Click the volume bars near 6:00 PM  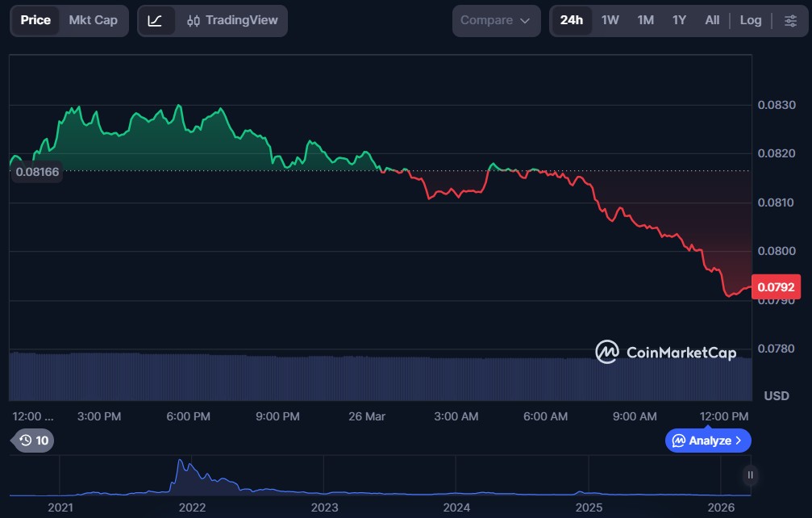(189, 378)
